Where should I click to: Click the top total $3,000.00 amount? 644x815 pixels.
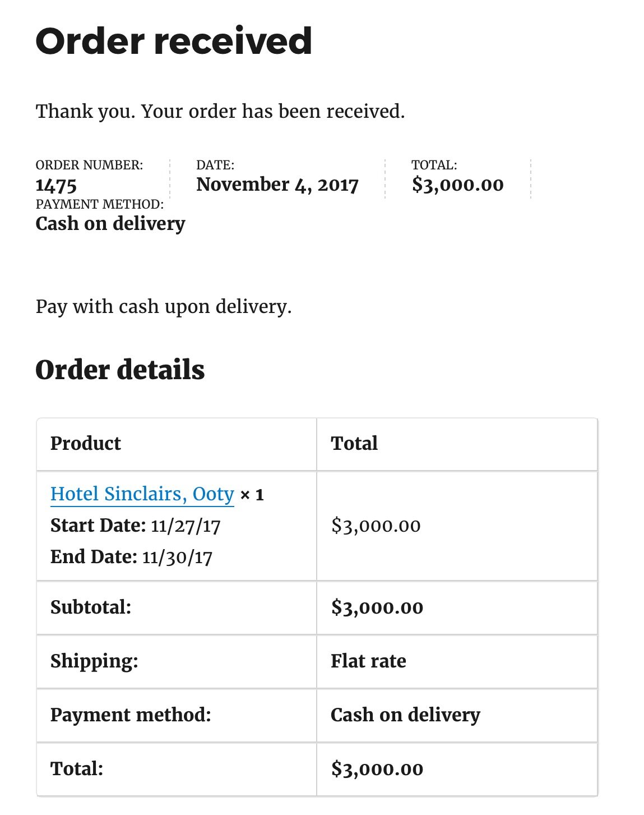[x=458, y=185]
